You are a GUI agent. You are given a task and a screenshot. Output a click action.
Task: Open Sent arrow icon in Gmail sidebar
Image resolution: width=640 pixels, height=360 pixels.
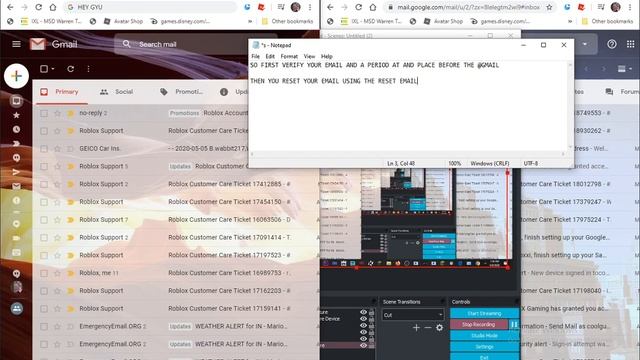tap(16, 172)
